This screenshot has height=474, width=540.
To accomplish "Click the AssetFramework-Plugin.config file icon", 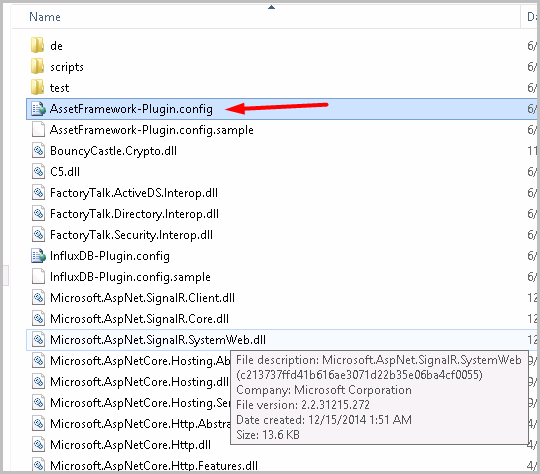I will click(38, 109).
